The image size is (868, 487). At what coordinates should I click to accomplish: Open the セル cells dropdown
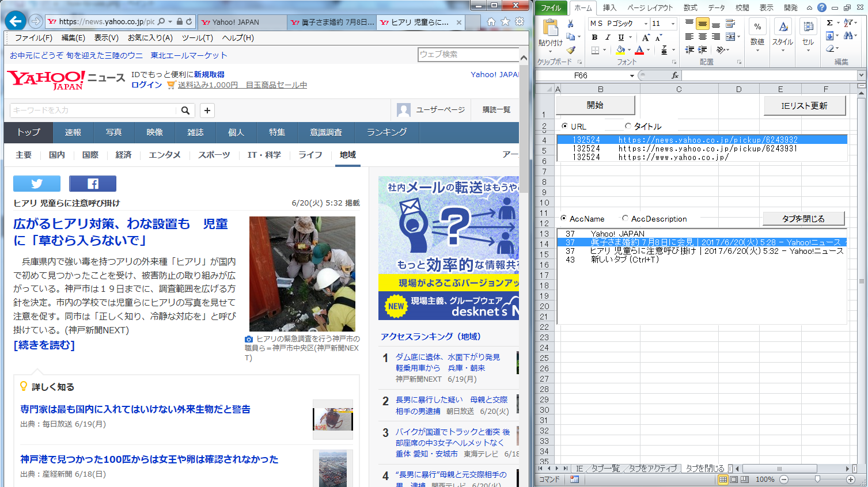(808, 35)
